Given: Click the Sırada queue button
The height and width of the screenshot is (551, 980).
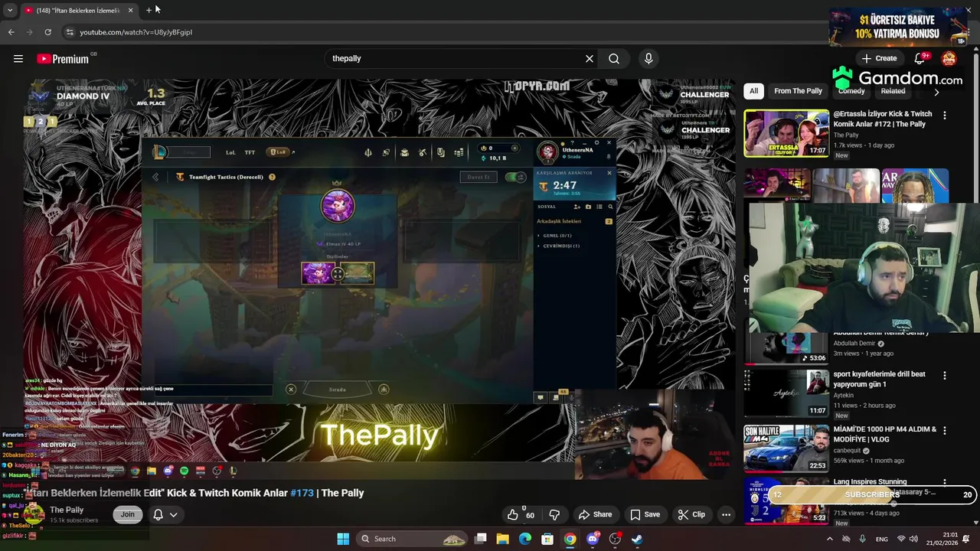Looking at the screenshot, I should point(338,390).
